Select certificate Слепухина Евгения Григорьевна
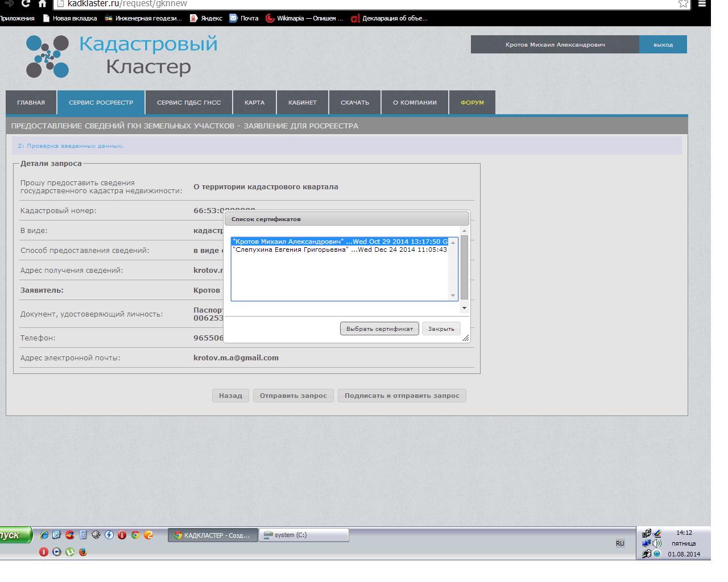The width and height of the screenshot is (728, 582). tap(340, 250)
